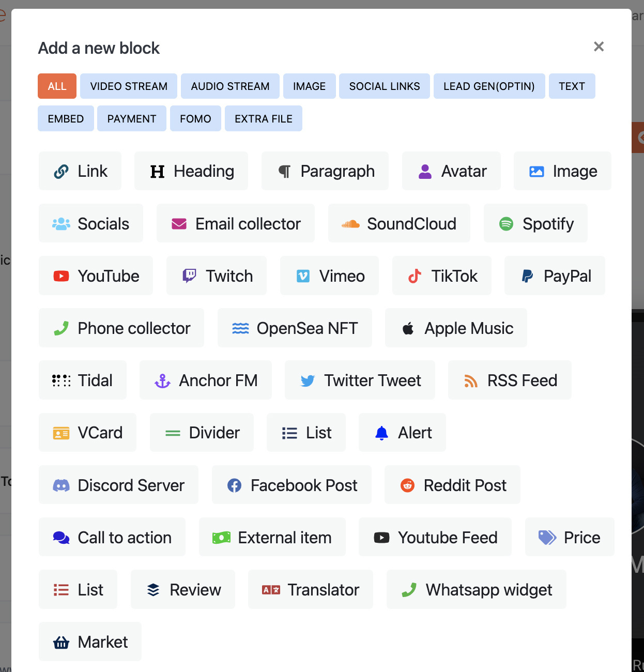Click the dotted Tidal icon

coord(61,380)
